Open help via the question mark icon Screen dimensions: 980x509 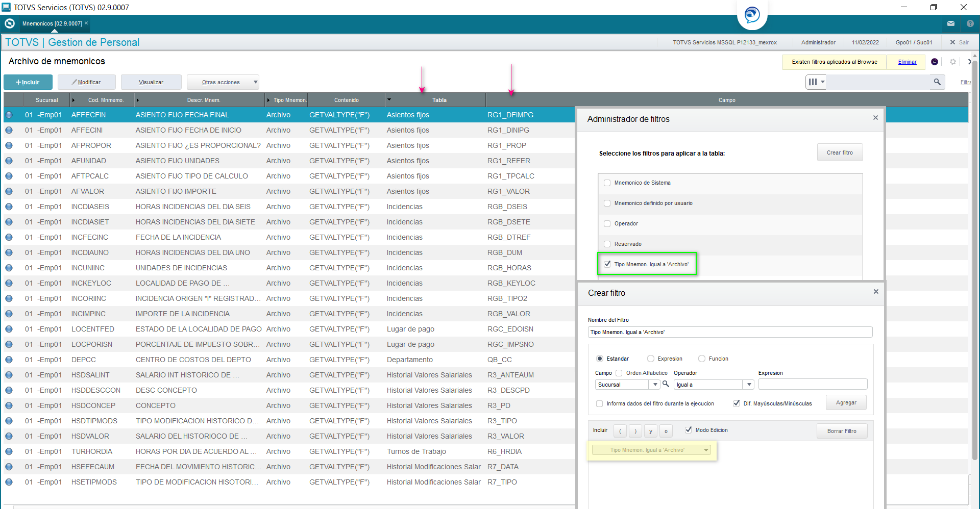click(x=970, y=23)
